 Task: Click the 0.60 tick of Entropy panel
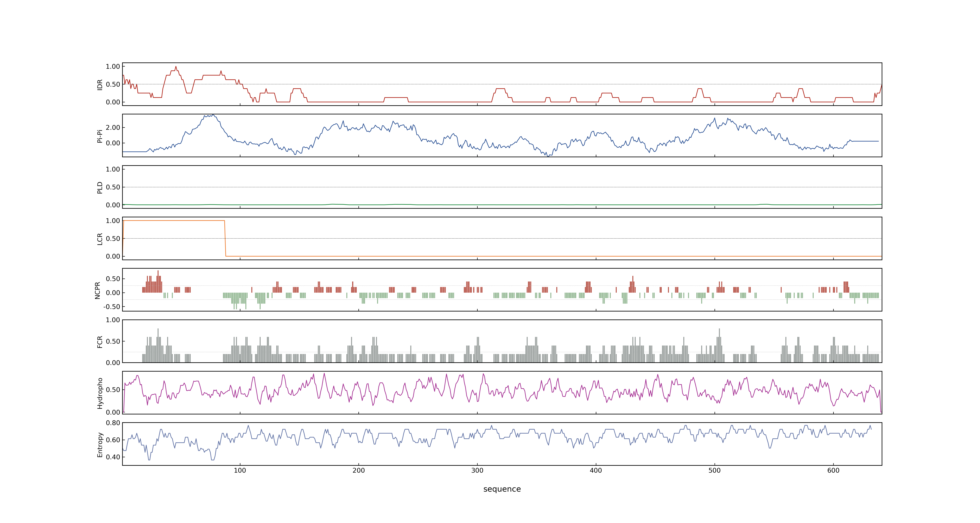click(x=113, y=440)
